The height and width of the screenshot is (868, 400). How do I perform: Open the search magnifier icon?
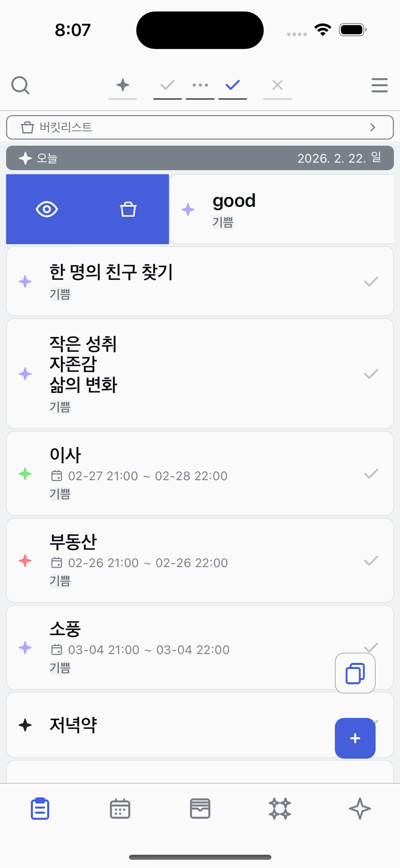20,85
